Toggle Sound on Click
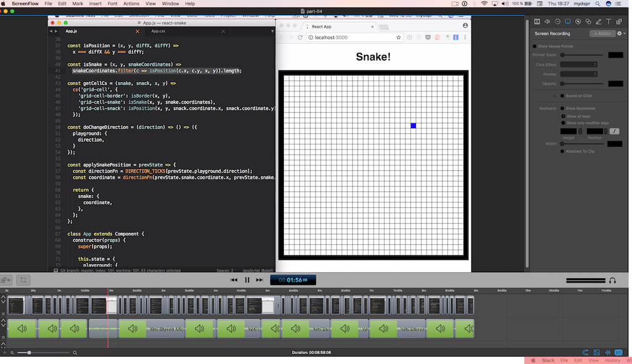The width and height of the screenshot is (632, 364). (562, 95)
